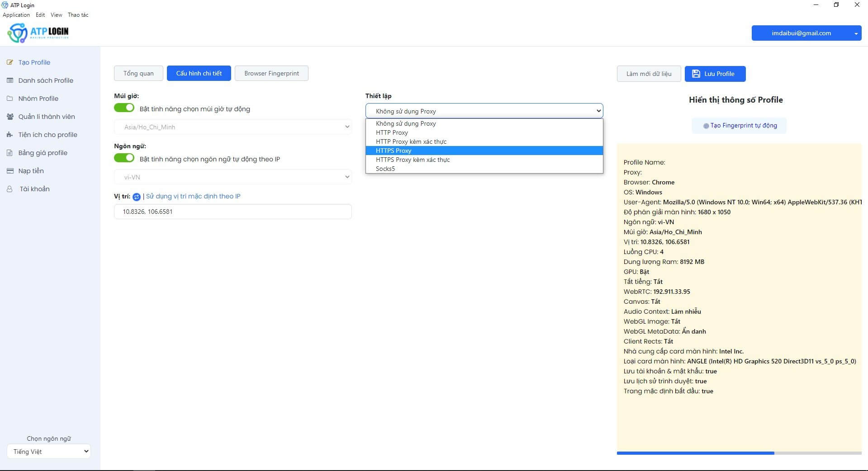This screenshot has width=868, height=471.
Task: Toggle automatic timezone selection switch
Action: [124, 108]
